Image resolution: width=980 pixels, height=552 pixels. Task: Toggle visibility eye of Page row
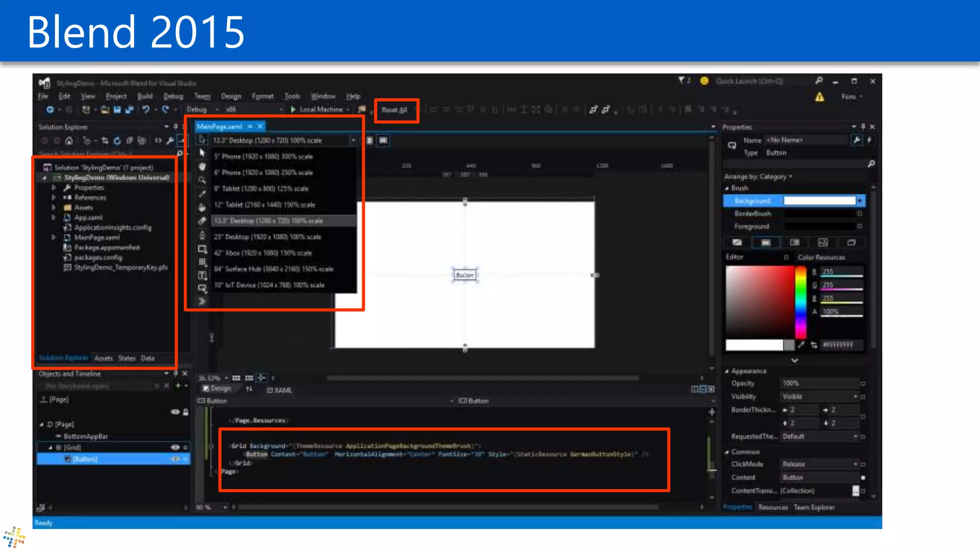[175, 412]
